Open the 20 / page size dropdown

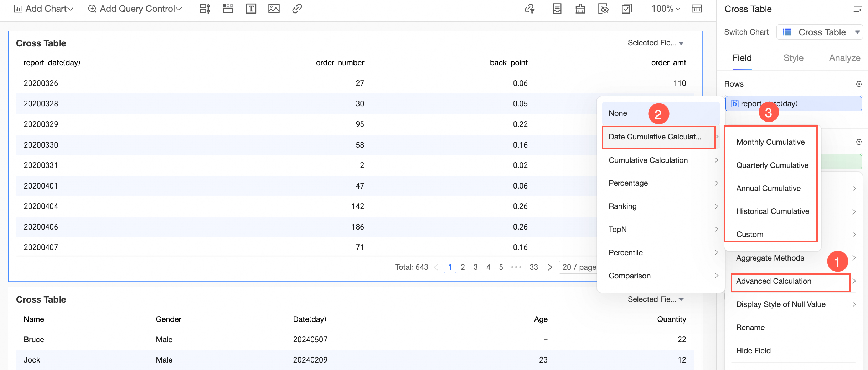tap(579, 267)
